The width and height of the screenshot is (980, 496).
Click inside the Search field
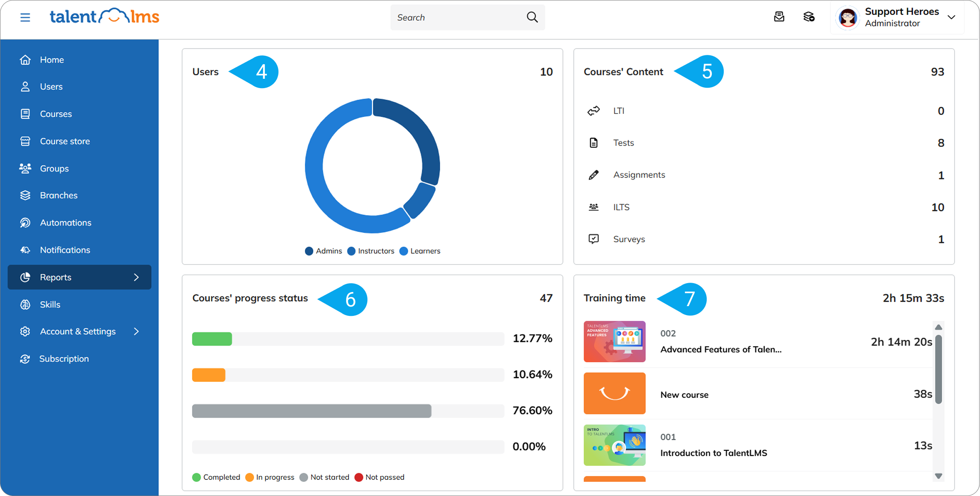(467, 17)
